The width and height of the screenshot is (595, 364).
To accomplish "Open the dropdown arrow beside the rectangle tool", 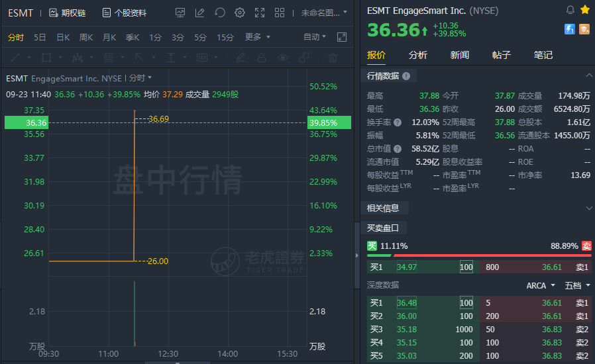I will (60, 58).
